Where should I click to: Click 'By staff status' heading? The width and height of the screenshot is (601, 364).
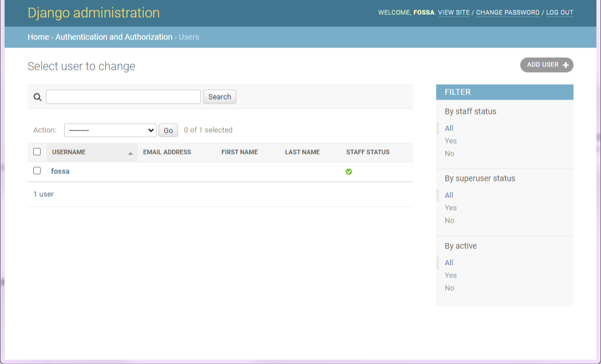click(470, 112)
